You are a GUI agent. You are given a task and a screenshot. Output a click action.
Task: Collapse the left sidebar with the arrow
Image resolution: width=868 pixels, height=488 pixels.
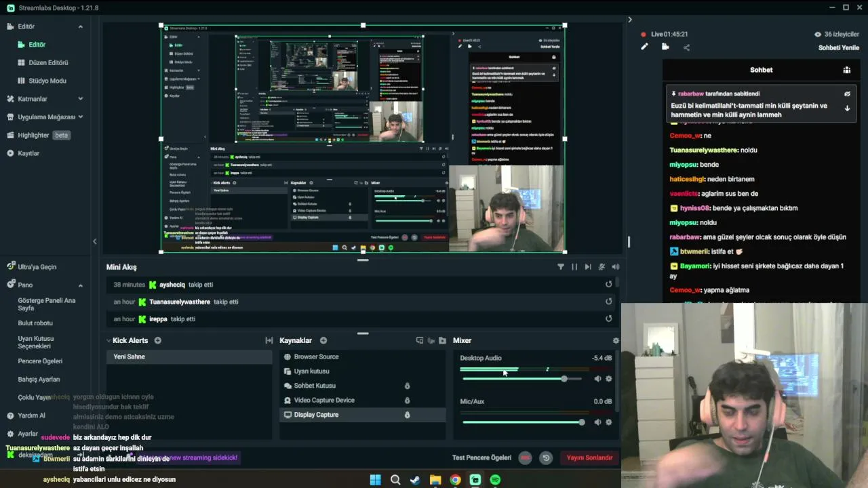(x=94, y=241)
